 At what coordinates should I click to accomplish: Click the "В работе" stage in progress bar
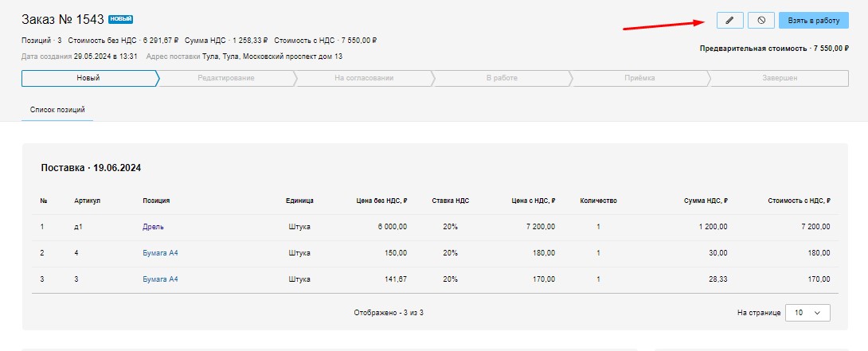502,78
